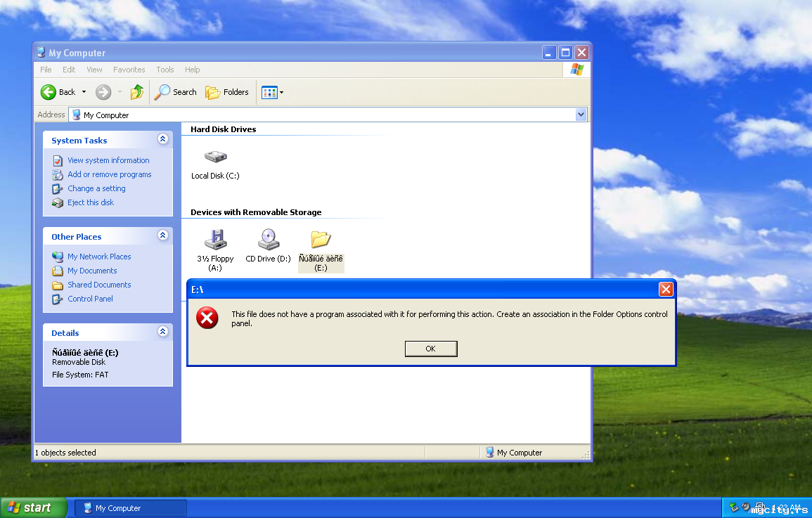Image resolution: width=812 pixels, height=518 pixels.
Task: Toggle the Folders pane button
Action: coord(227,92)
